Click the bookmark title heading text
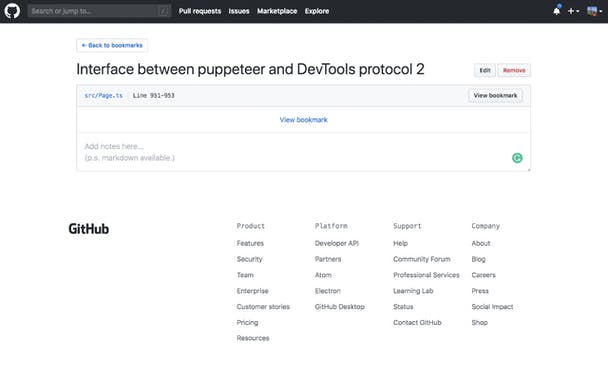This screenshot has height=380, width=608. [250, 69]
